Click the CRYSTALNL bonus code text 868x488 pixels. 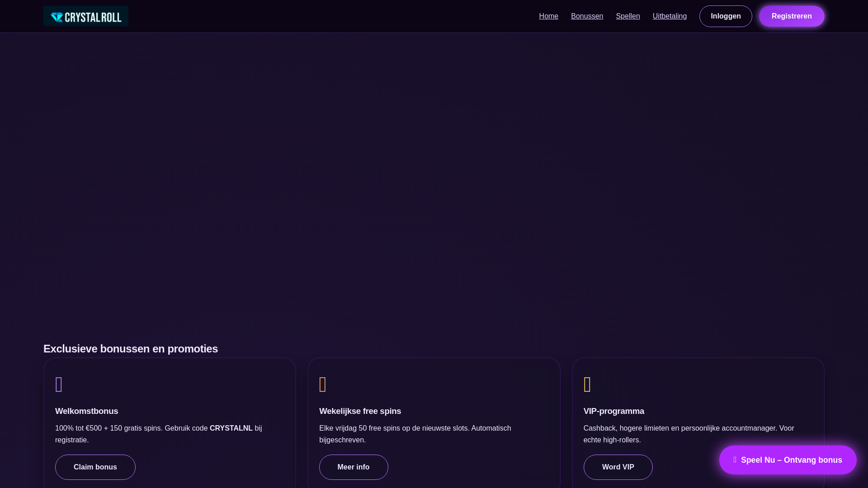231,428
